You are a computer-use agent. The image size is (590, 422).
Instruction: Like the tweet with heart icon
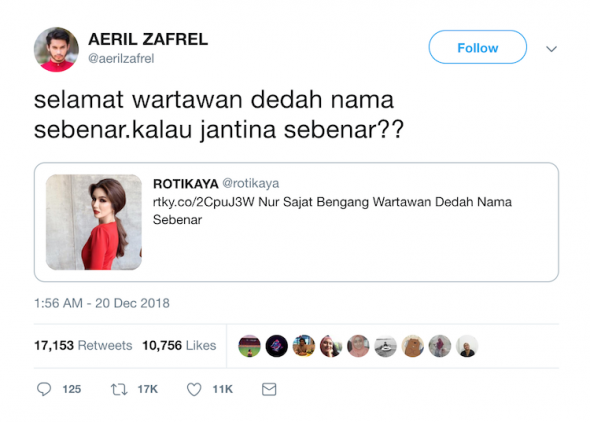click(x=194, y=389)
